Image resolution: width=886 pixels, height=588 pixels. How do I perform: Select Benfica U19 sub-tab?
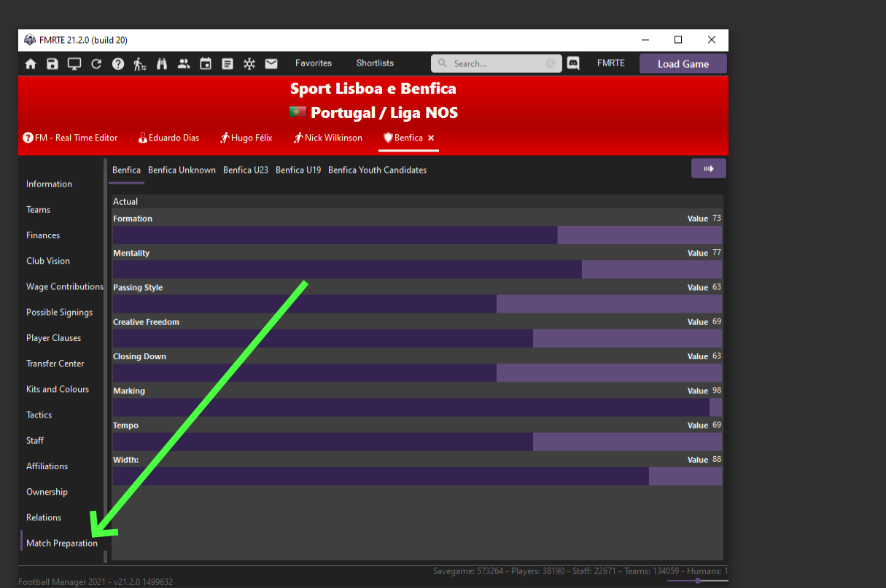[x=298, y=170]
